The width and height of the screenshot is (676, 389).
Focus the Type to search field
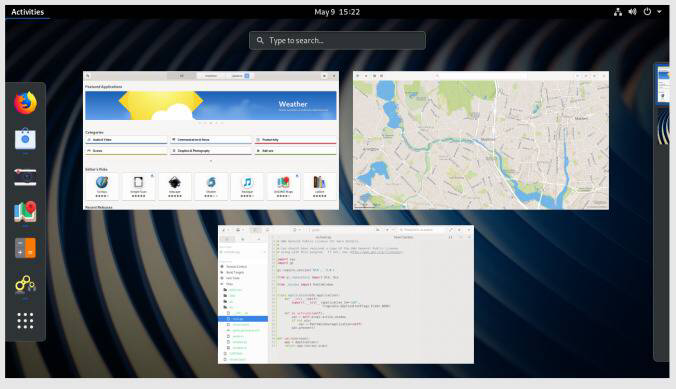(x=337, y=41)
